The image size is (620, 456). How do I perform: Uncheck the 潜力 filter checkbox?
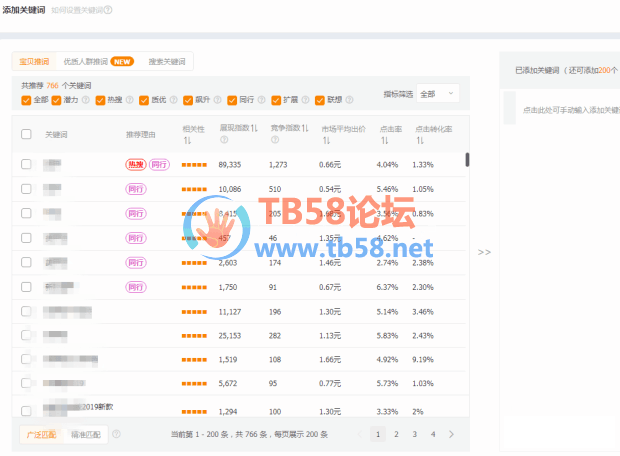(x=56, y=100)
